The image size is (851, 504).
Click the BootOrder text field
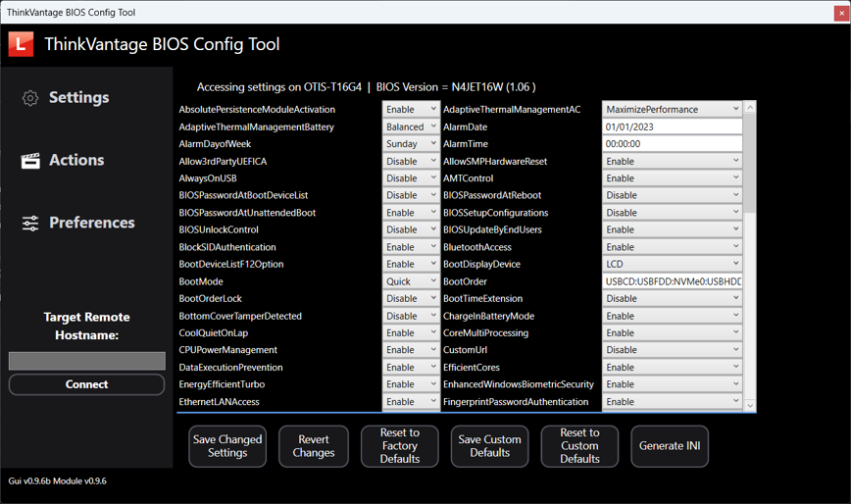coord(672,281)
